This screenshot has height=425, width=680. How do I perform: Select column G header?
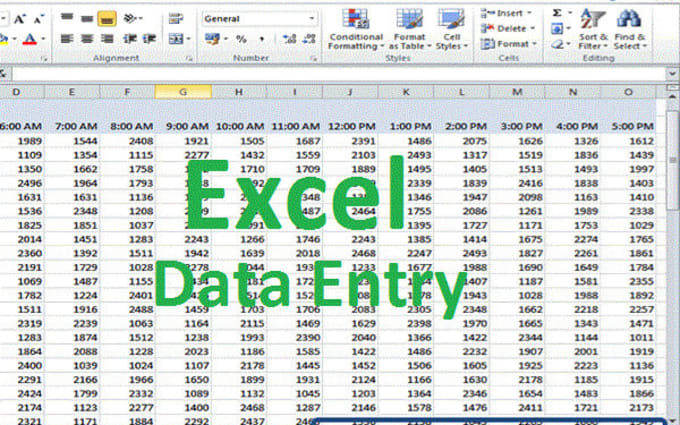(183, 92)
